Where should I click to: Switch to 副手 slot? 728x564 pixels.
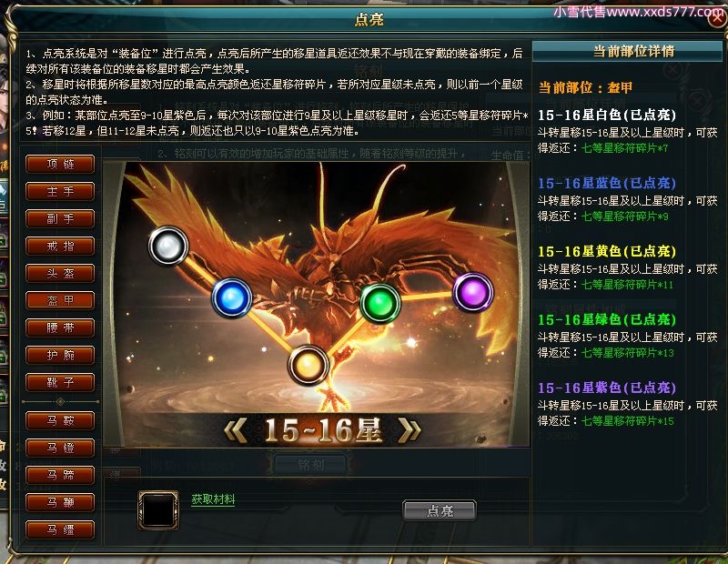pyautogui.click(x=60, y=218)
